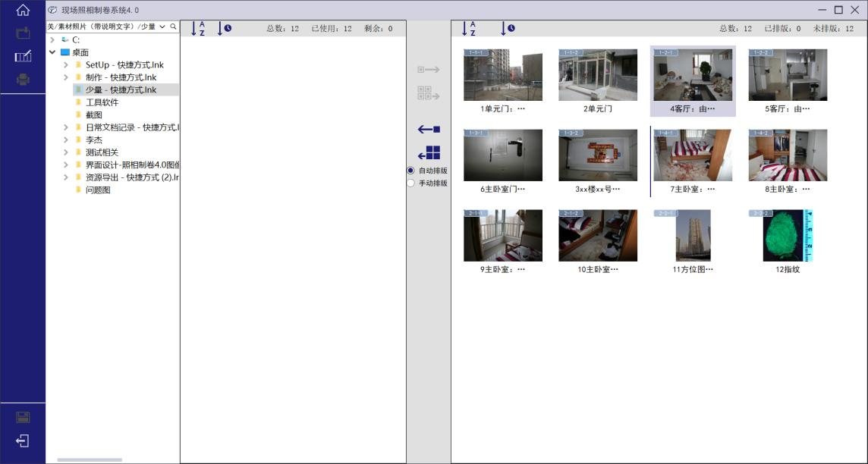868x464 pixels.
Task: Go to the Home icon in sidebar
Action: [x=23, y=10]
